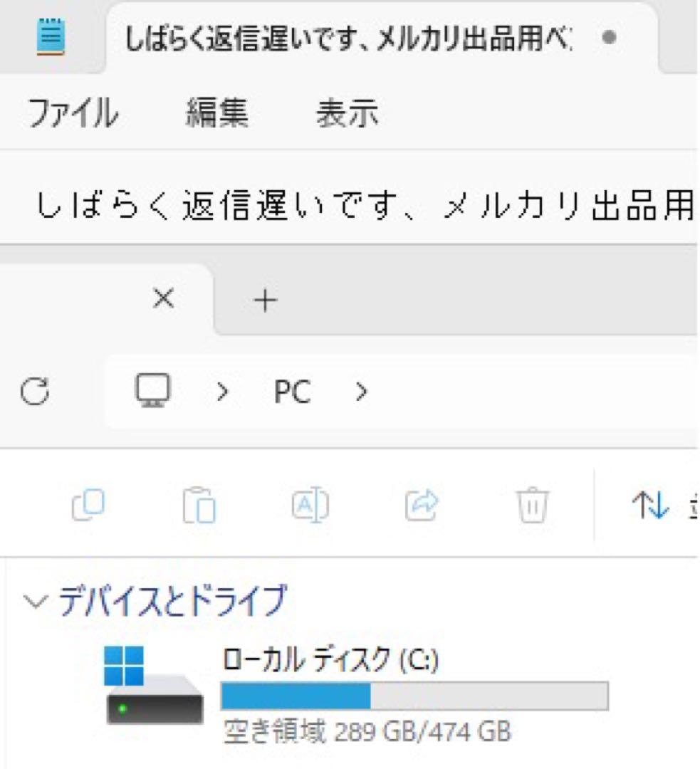Viewport: 700px width, 769px height.
Task: Open a new Explorer tab with the plus button
Action: click(x=264, y=299)
